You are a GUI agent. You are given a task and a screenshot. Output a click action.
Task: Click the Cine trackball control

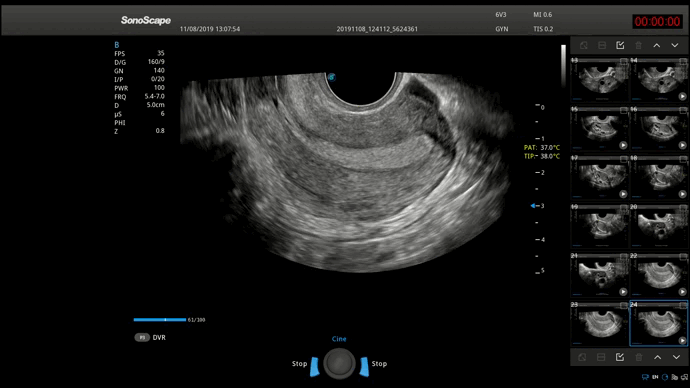point(339,363)
